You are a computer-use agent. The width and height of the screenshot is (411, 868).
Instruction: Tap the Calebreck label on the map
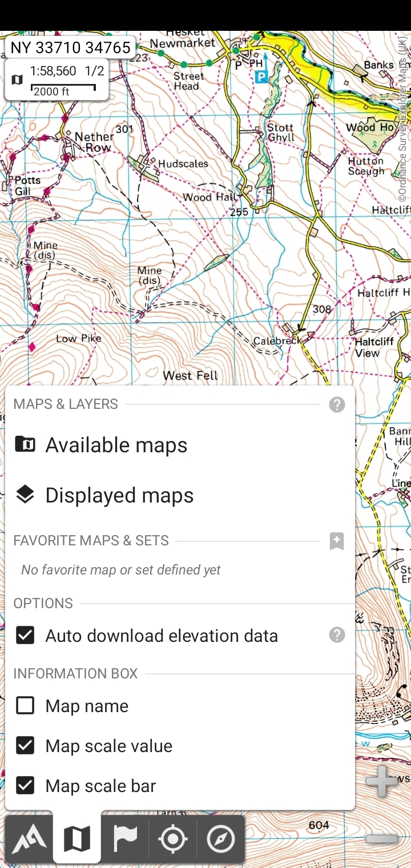(276, 341)
